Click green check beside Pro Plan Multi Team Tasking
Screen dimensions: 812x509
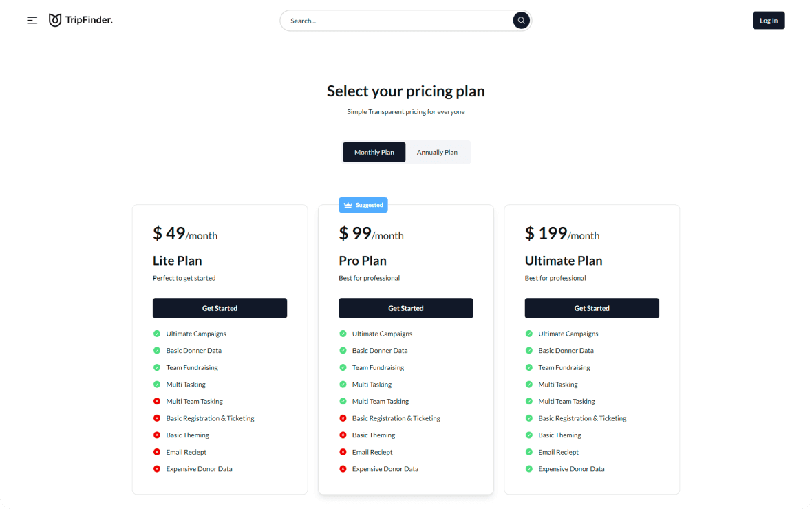point(343,401)
